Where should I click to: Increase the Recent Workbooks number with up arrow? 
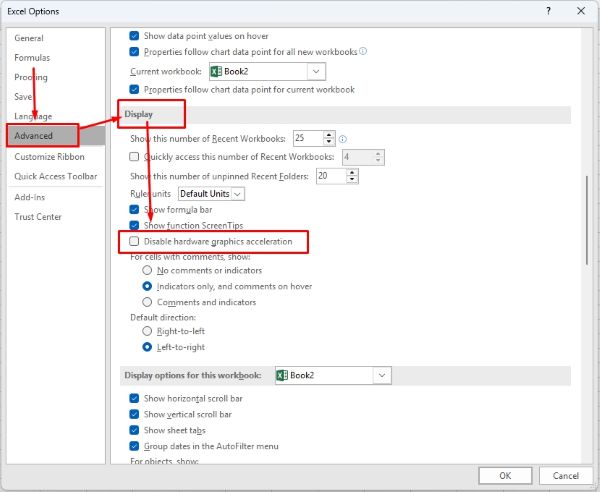tap(329, 135)
